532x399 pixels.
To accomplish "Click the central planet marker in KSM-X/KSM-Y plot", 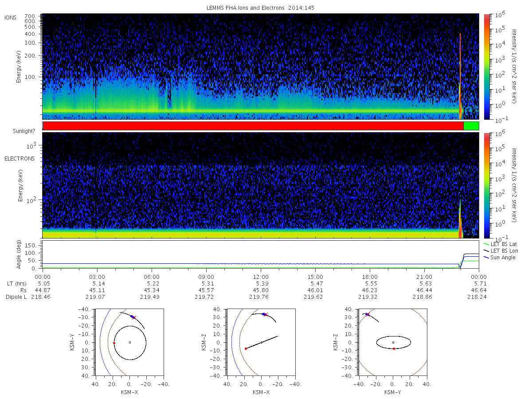I will click(130, 342).
